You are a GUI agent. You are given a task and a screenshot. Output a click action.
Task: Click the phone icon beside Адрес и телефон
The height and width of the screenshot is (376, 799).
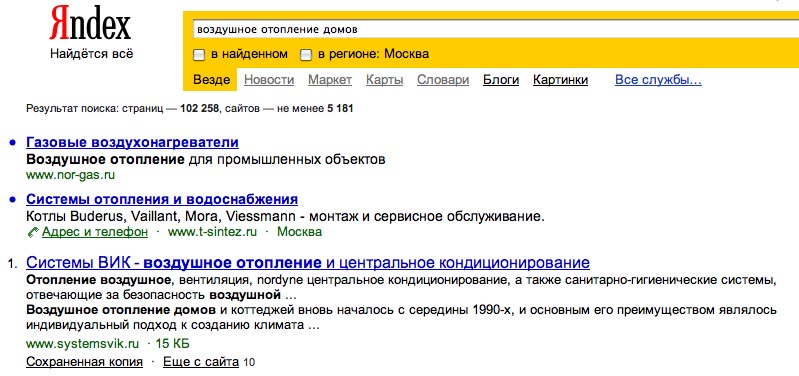point(33,232)
